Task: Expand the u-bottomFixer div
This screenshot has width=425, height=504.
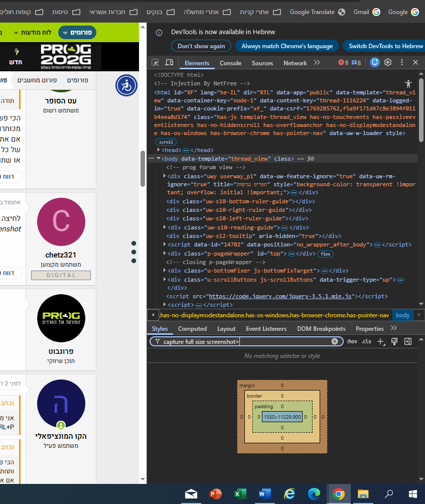Action: [164, 270]
